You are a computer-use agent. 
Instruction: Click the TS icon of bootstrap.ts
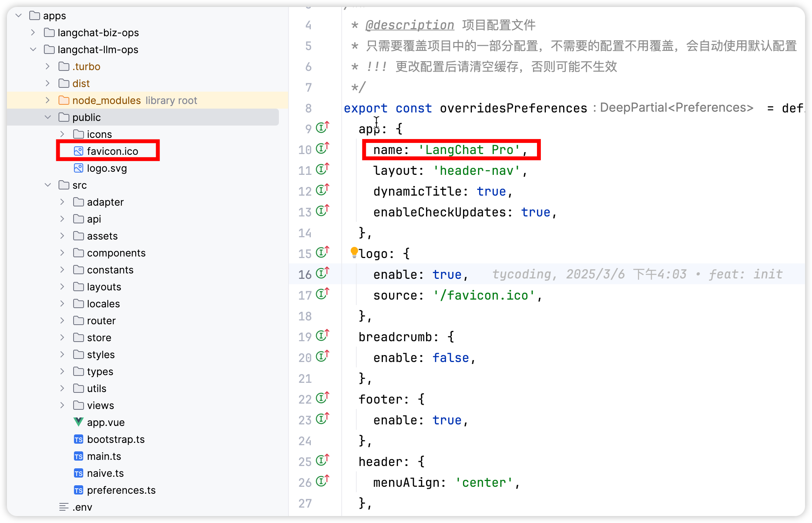coord(79,439)
